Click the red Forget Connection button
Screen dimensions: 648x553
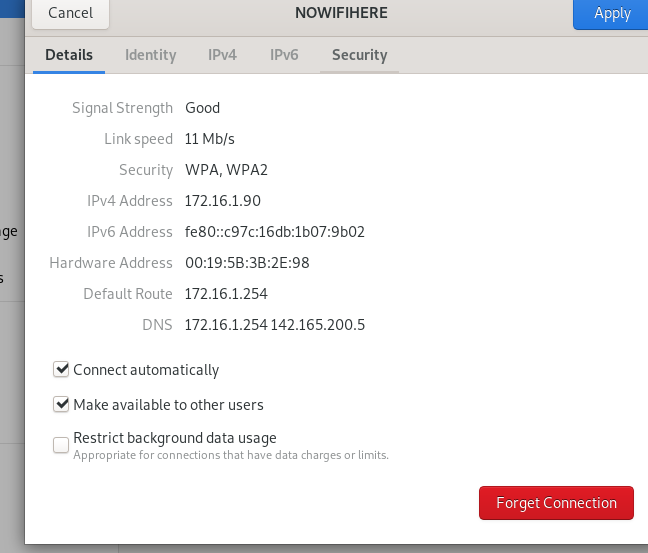coord(556,503)
